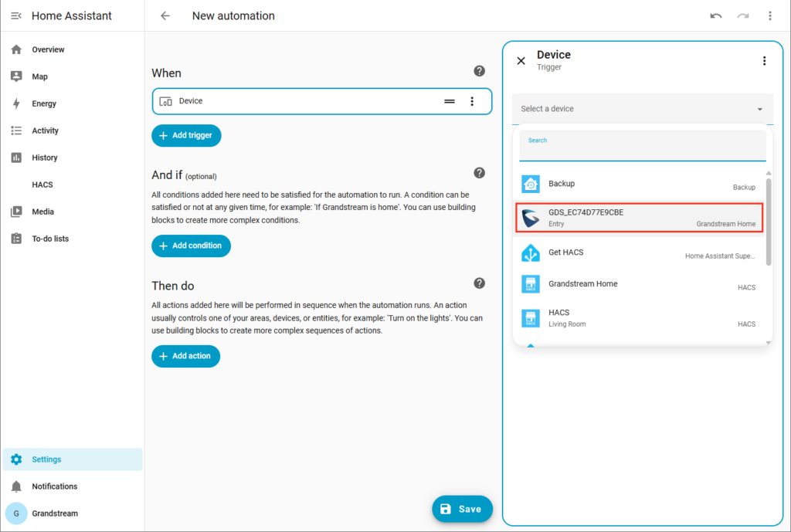Select the Get HACS device
This screenshot has width=791, height=532.
click(639, 253)
